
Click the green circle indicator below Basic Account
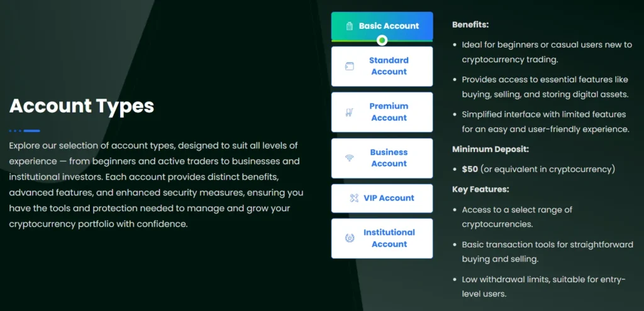coord(382,41)
